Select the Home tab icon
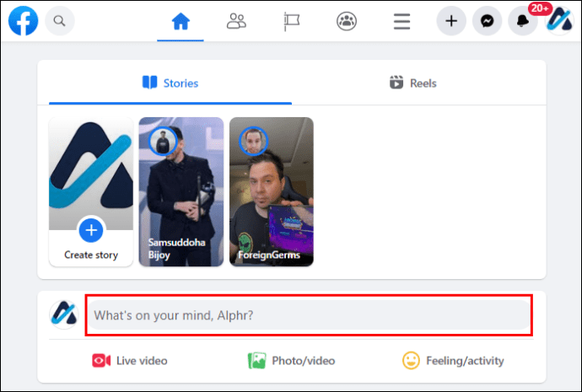This screenshot has height=392, width=582. point(181,21)
